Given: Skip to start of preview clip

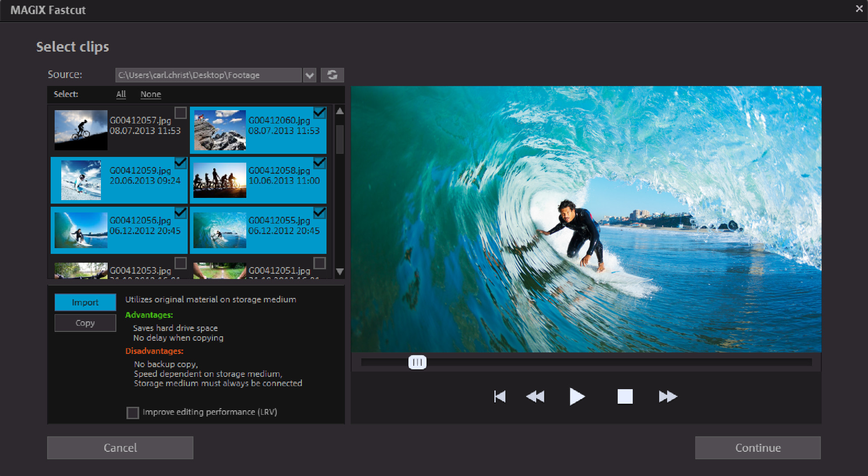Looking at the screenshot, I should (x=500, y=397).
